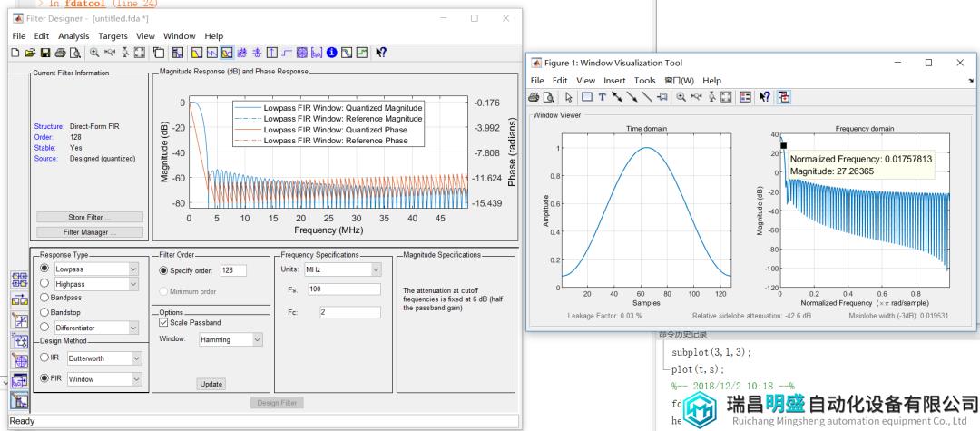Show Filter Specifications analysis icon
Viewport: 980px width, 431px height.
point(178,54)
